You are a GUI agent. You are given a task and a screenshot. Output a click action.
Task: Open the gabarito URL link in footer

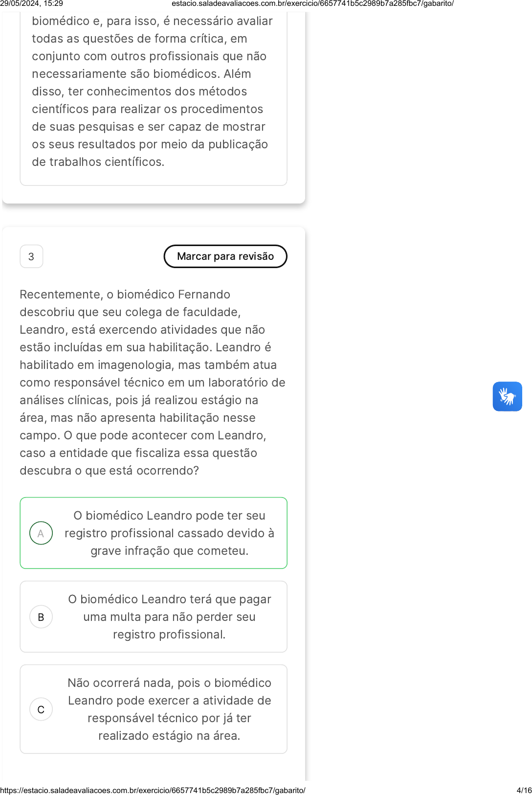tap(153, 790)
